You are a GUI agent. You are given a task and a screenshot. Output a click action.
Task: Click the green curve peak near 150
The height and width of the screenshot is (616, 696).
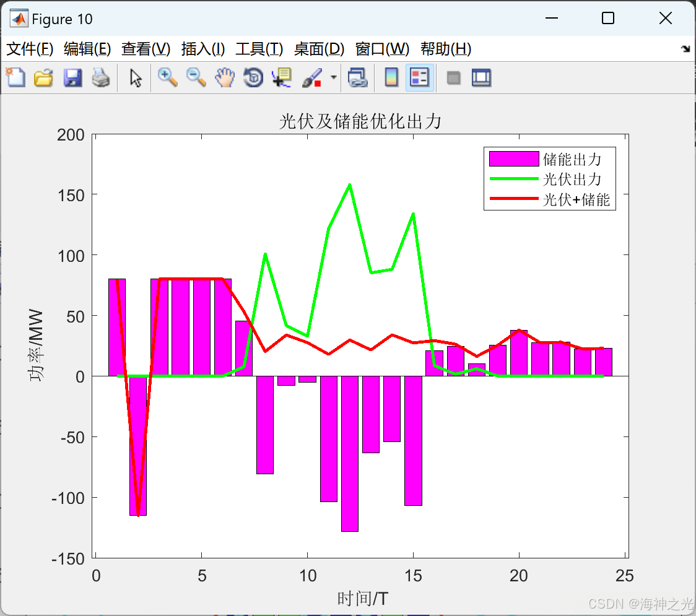350,184
